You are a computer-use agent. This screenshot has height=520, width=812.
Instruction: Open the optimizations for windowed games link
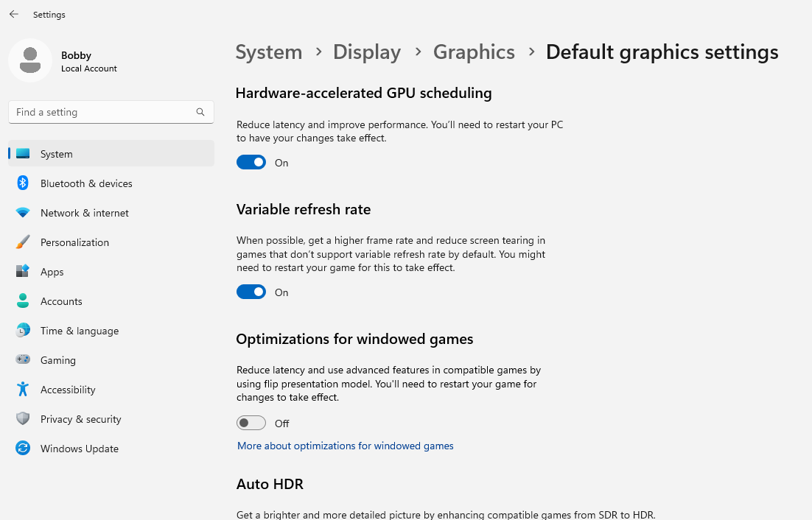(345, 446)
